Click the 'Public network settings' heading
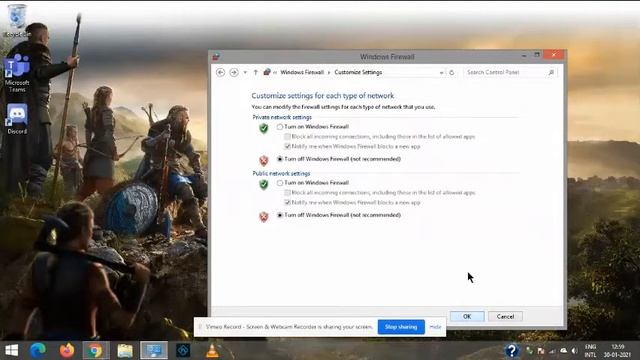 281,173
